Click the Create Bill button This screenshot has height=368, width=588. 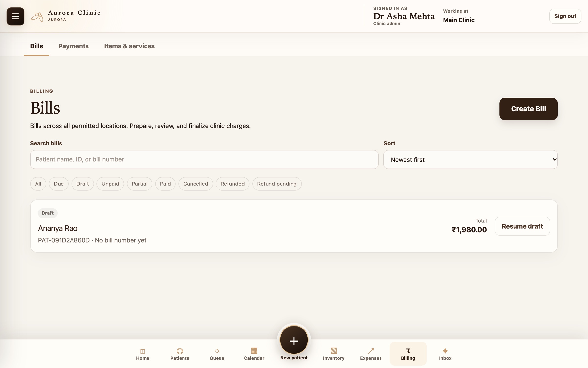point(528,109)
